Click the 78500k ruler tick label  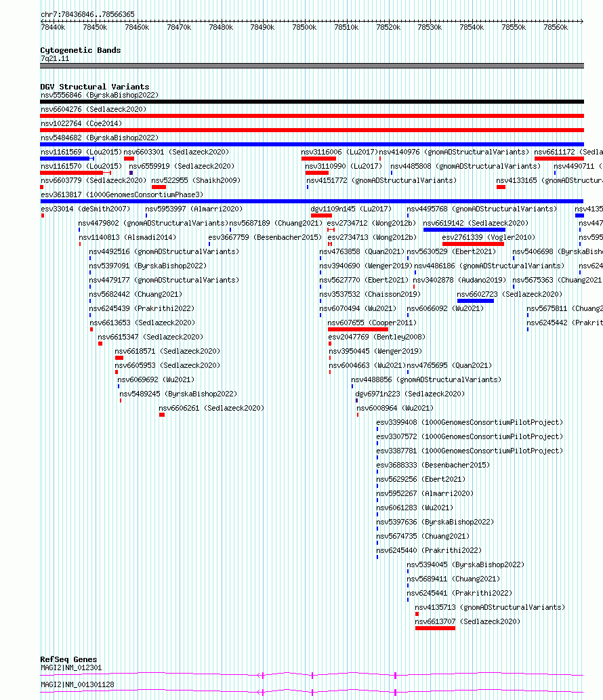tap(304, 28)
